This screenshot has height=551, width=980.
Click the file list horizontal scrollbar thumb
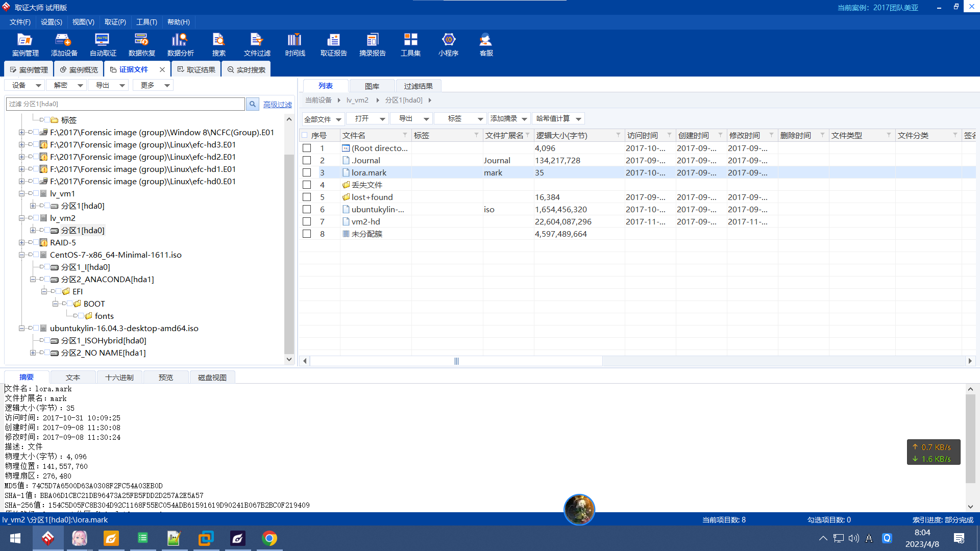tap(456, 361)
